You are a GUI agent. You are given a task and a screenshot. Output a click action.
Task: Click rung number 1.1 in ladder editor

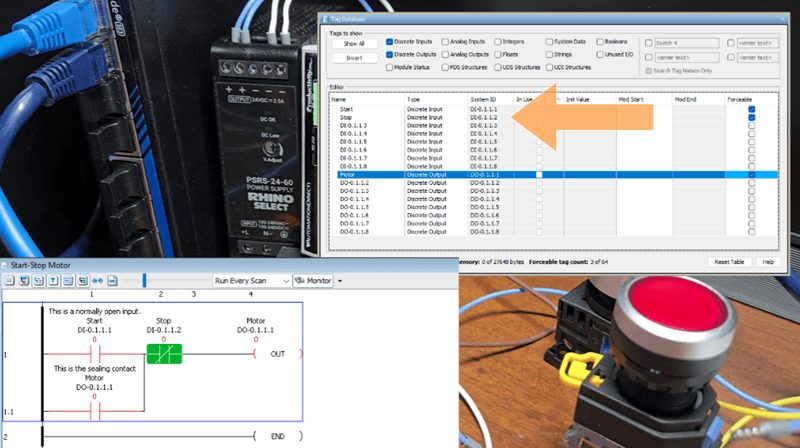[9, 412]
